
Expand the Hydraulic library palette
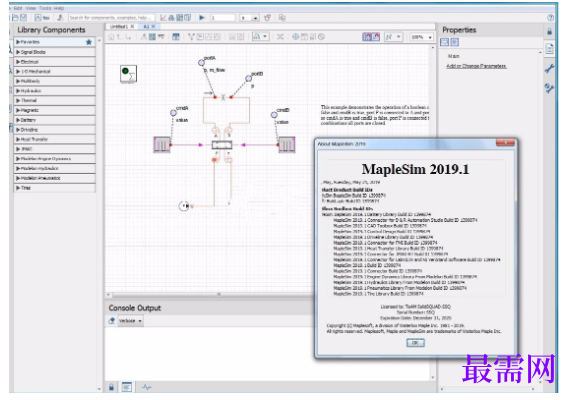[x=55, y=91]
